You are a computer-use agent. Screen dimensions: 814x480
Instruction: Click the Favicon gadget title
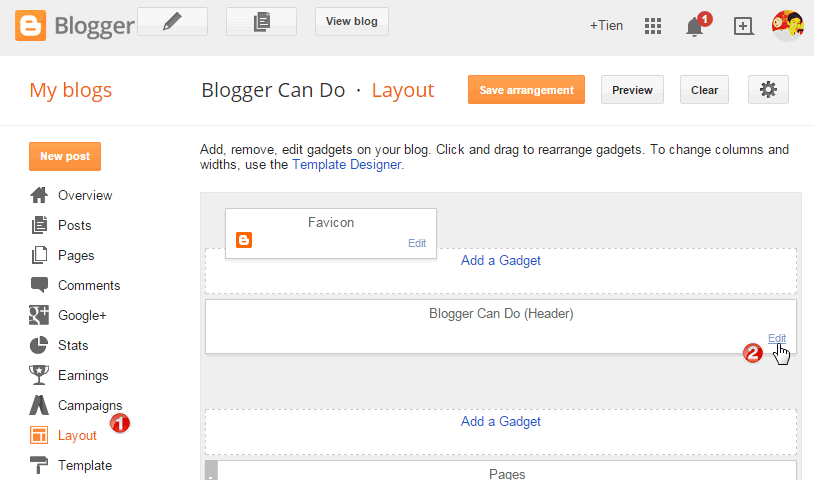click(331, 223)
